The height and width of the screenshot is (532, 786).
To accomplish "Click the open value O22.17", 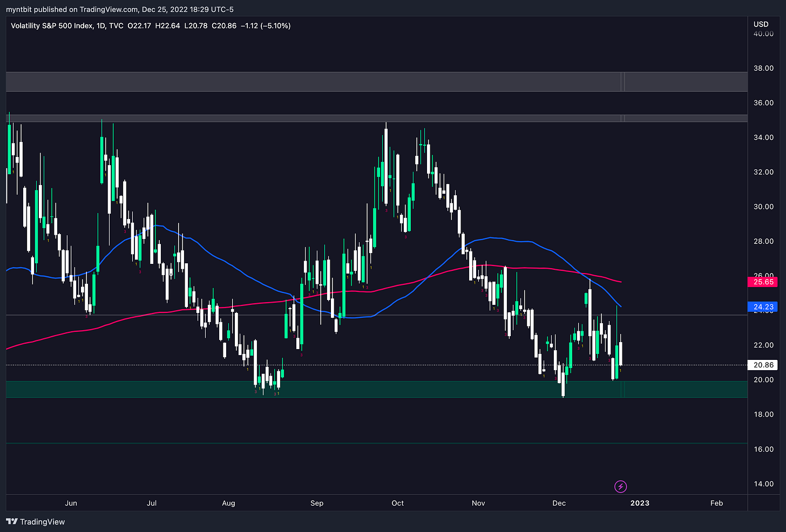I will click(x=139, y=25).
